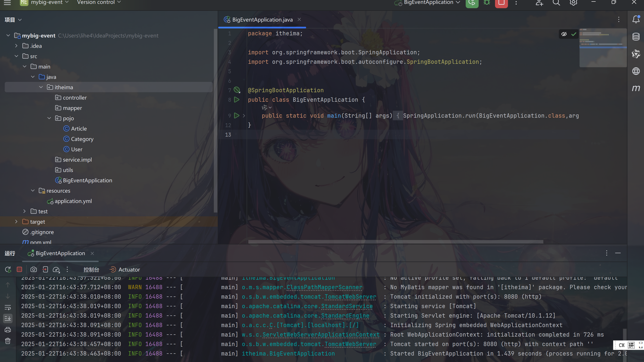Click the Spring bean gutter icon on line 7
Screen dimensions: 644x362
(x=237, y=90)
